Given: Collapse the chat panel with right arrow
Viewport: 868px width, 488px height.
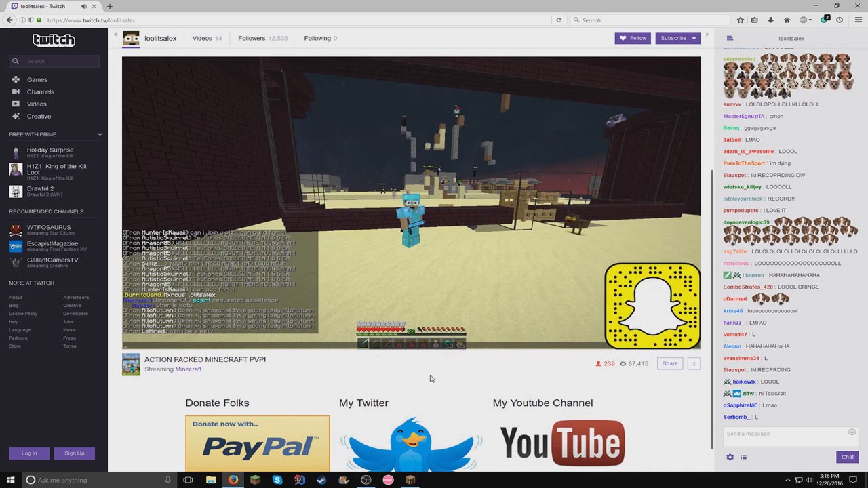Looking at the screenshot, I should (x=707, y=35).
